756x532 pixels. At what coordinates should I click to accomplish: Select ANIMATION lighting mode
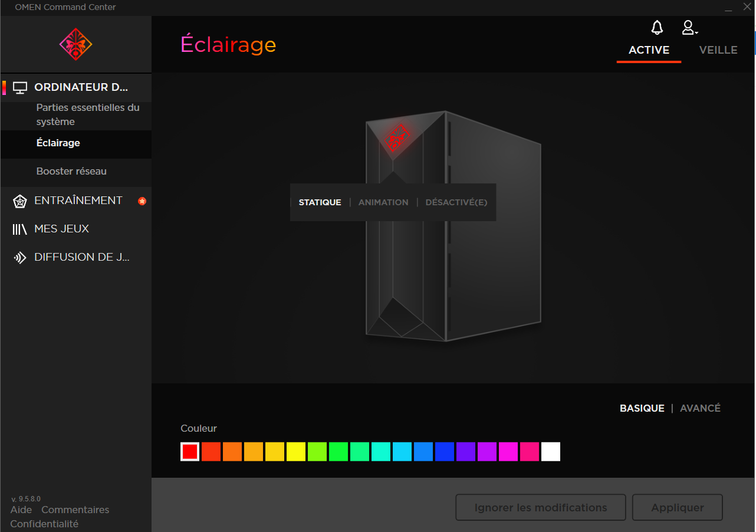click(383, 202)
